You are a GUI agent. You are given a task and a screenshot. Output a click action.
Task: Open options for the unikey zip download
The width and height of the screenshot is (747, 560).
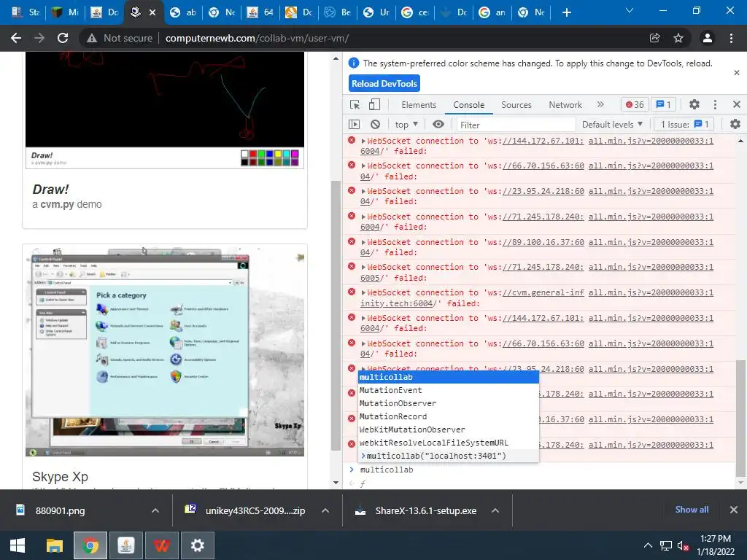[325, 510]
